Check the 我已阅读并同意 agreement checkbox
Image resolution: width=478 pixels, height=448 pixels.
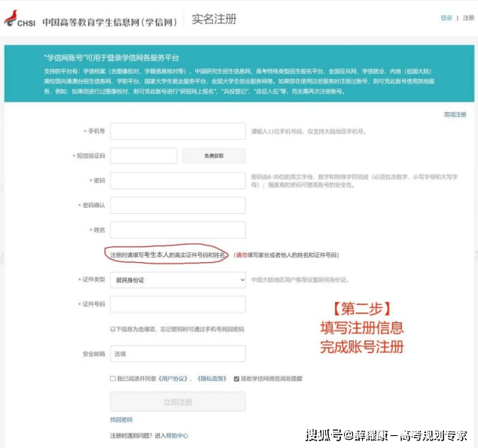113,379
